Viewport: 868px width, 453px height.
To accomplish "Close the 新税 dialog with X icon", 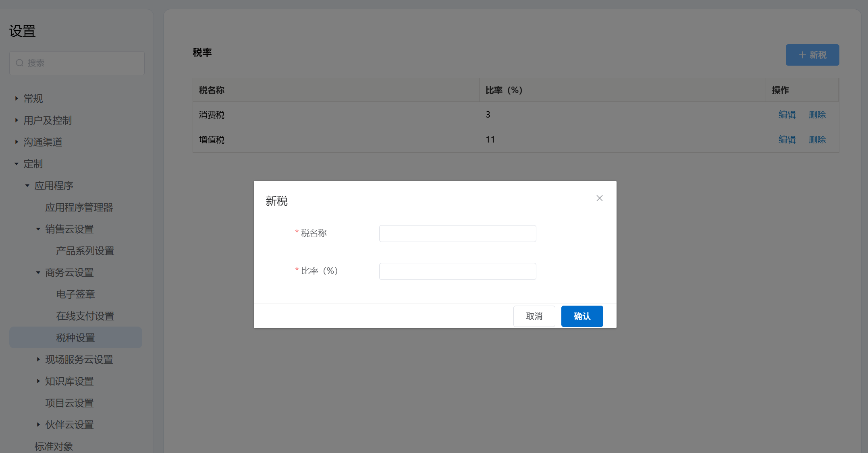I will [599, 198].
